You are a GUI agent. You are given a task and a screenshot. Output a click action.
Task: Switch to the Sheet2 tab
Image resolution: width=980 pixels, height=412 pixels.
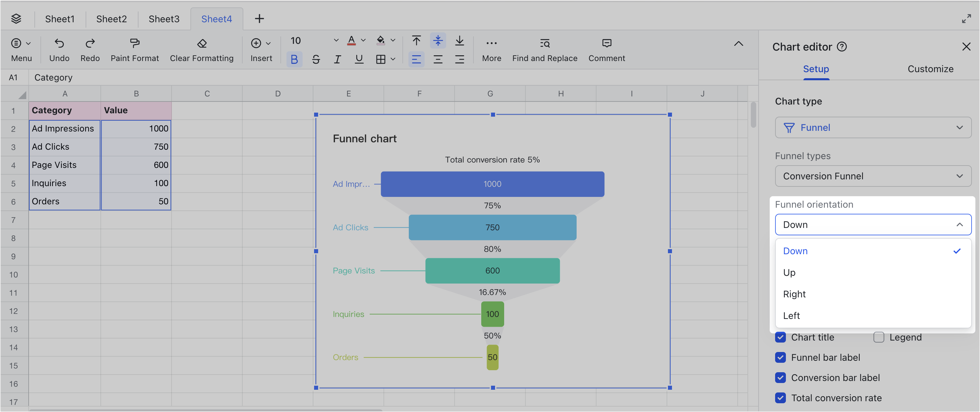coord(111,19)
